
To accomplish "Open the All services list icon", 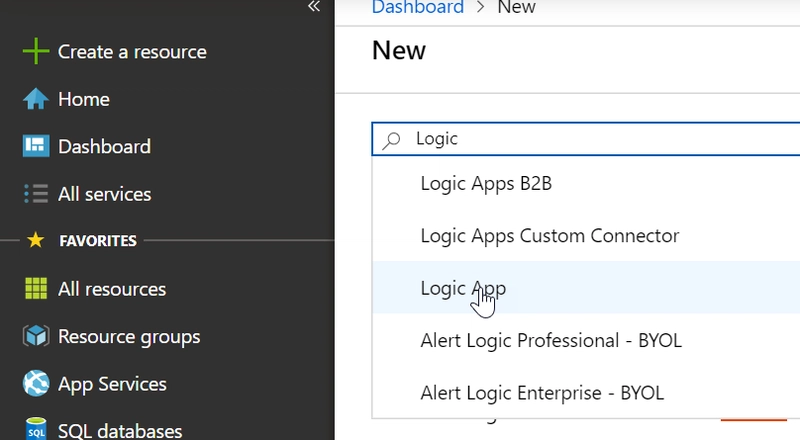I will tap(36, 194).
